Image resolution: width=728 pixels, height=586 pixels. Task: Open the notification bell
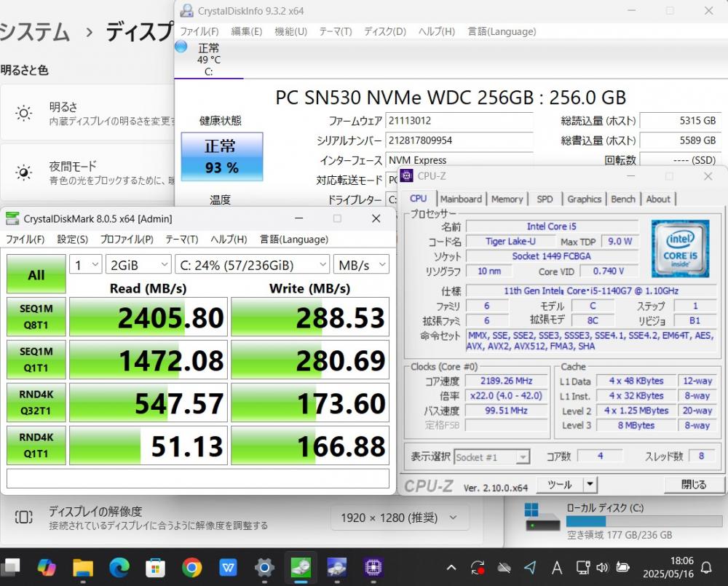coord(707,567)
